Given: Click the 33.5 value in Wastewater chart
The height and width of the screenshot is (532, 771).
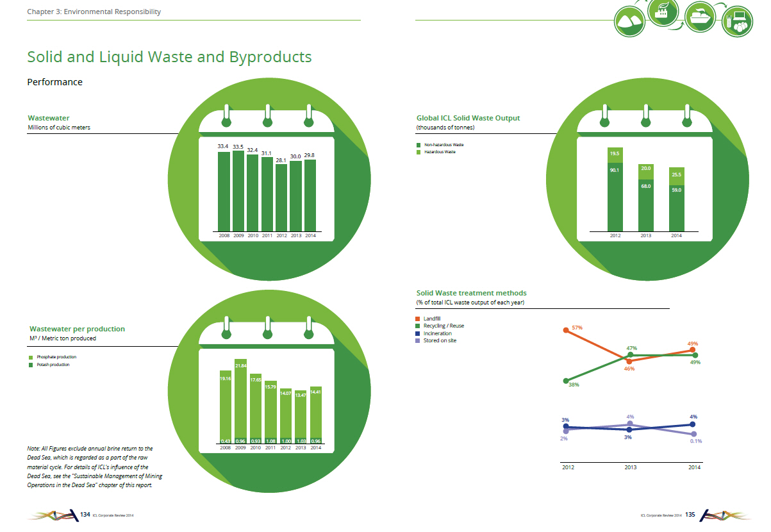Looking at the screenshot, I should pyautogui.click(x=238, y=147).
